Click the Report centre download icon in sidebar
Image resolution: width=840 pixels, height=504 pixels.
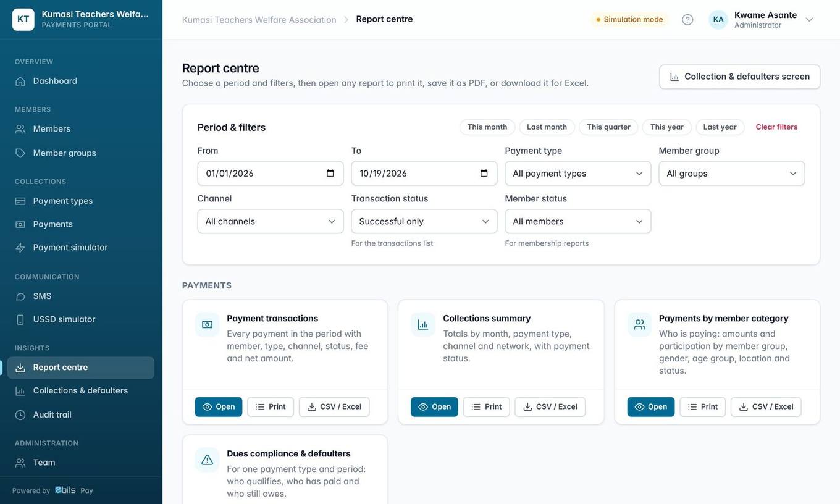20,367
